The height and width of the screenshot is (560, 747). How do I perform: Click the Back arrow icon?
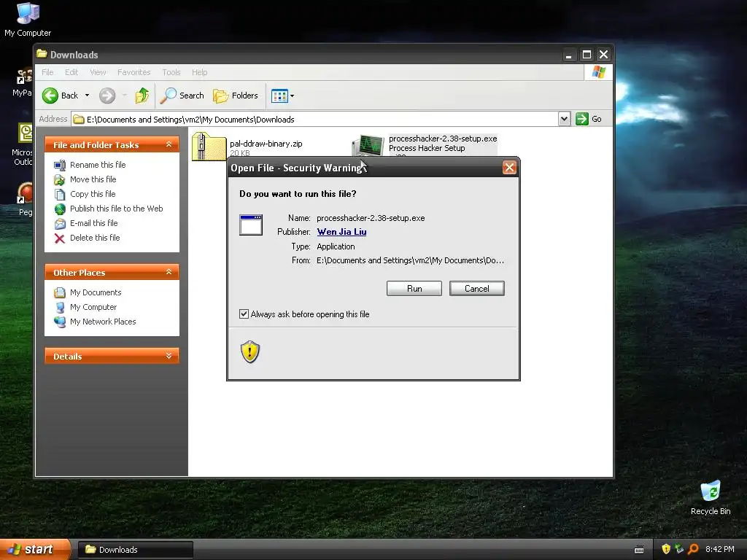50,96
